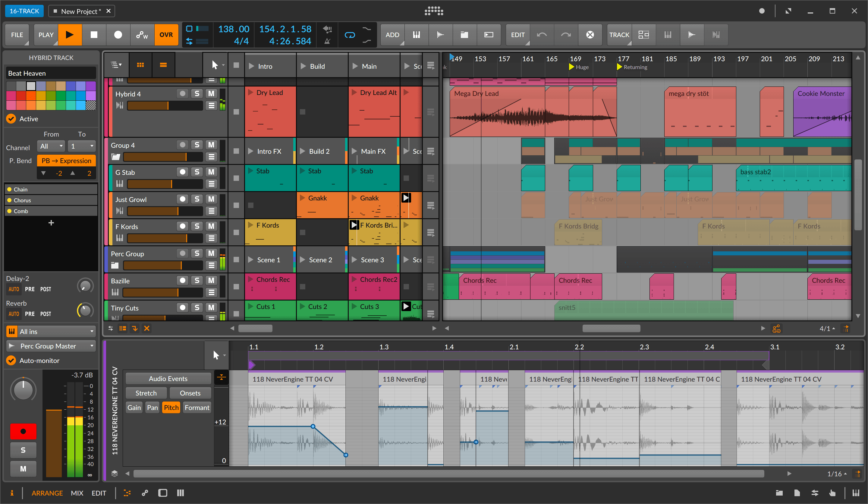Viewport: 868px width, 504px height.
Task: Add a new group track
Action: click(464, 34)
